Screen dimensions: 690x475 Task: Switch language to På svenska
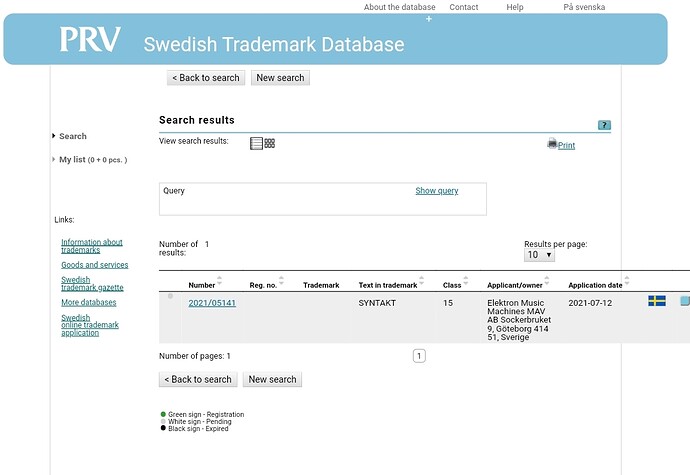584,7
